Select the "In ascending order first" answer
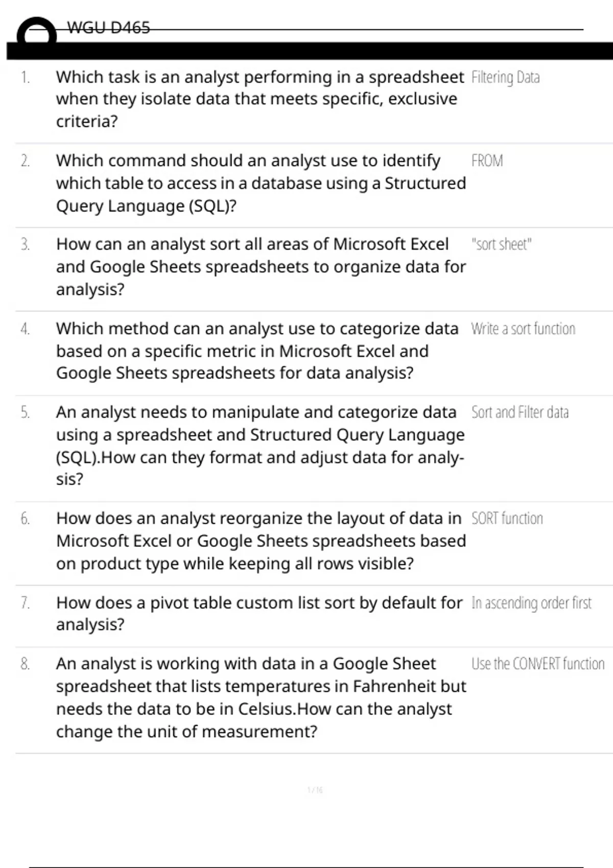613x868 pixels. 531,603
